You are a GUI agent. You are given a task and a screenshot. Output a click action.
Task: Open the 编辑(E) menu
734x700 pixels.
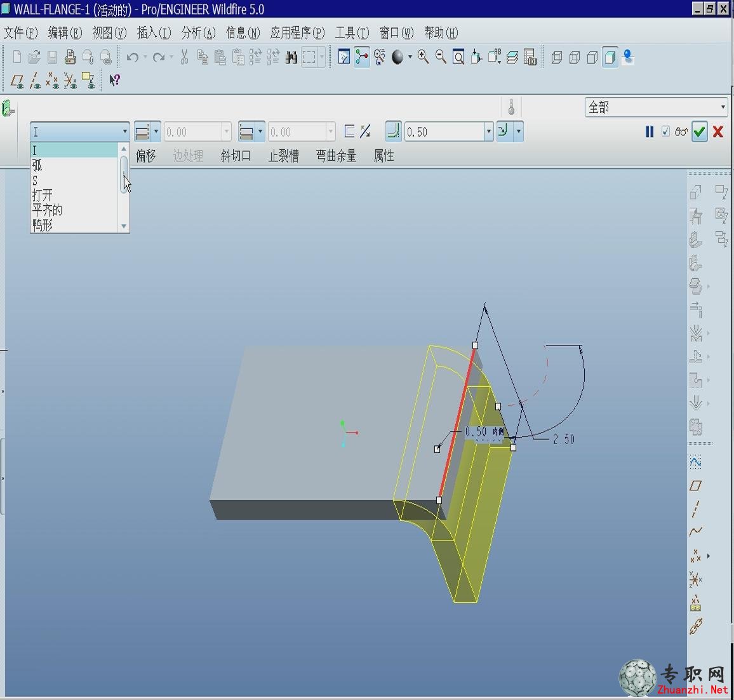65,33
